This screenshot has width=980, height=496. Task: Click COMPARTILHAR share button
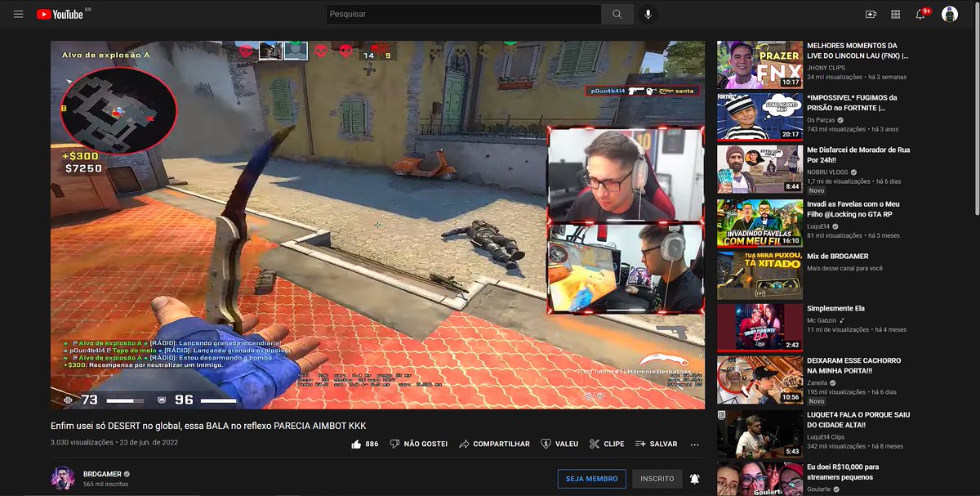click(x=494, y=444)
